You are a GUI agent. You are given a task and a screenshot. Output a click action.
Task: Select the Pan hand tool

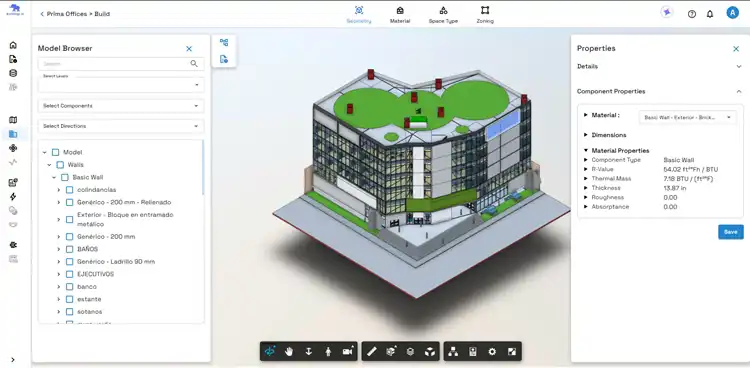(289, 351)
